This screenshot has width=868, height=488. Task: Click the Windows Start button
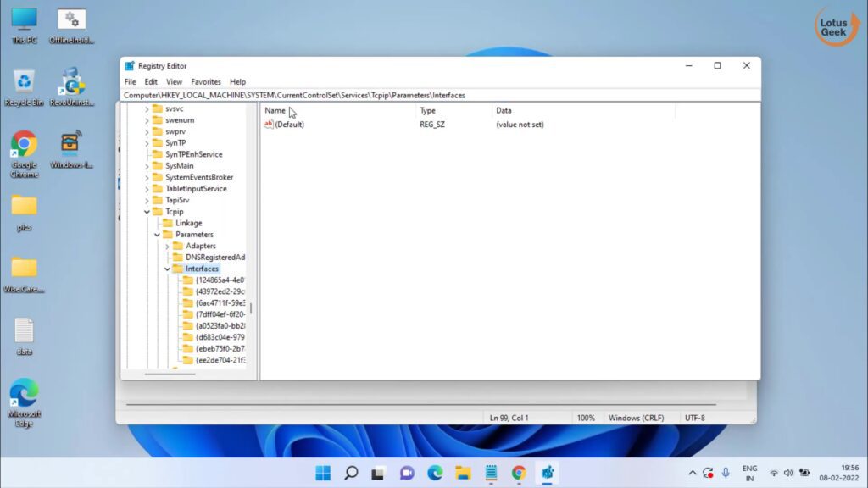tap(323, 473)
